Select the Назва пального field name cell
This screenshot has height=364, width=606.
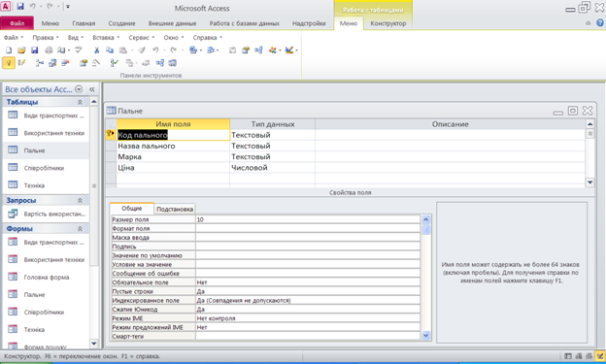[x=173, y=146]
